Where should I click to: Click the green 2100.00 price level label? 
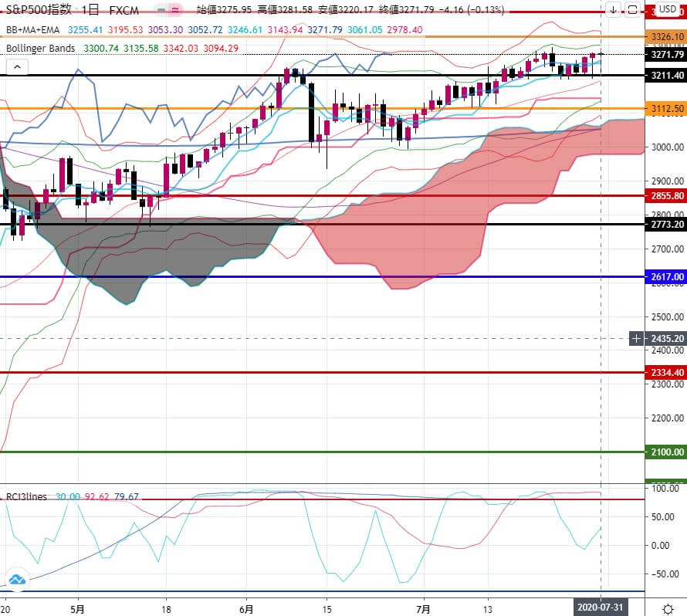(x=666, y=452)
